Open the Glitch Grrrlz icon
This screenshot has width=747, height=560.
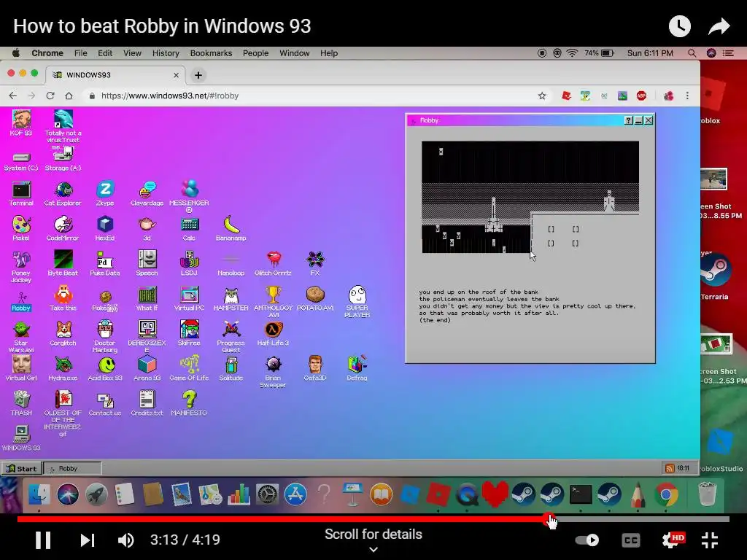[273, 263]
